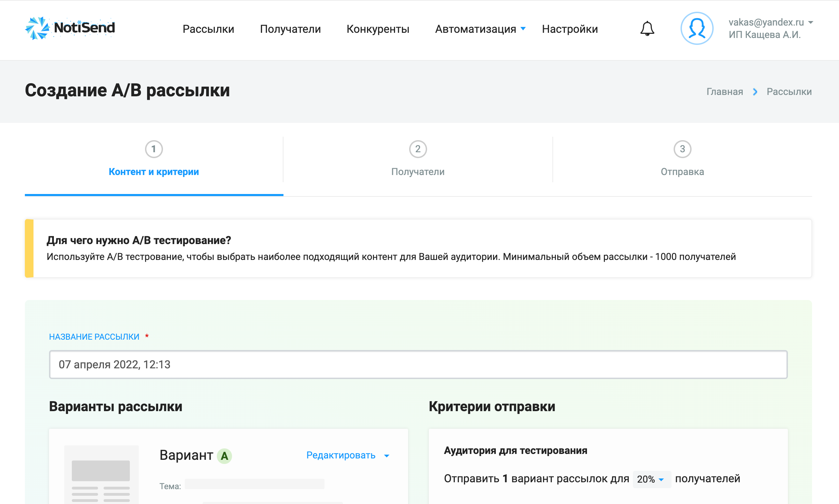Open the 20% audience percentage dropdown
This screenshot has width=839, height=504.
point(651,479)
